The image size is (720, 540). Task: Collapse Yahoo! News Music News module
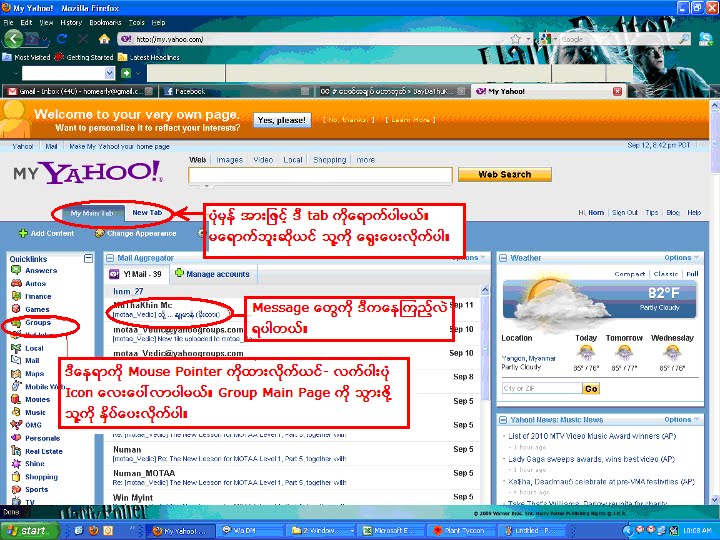click(503, 420)
